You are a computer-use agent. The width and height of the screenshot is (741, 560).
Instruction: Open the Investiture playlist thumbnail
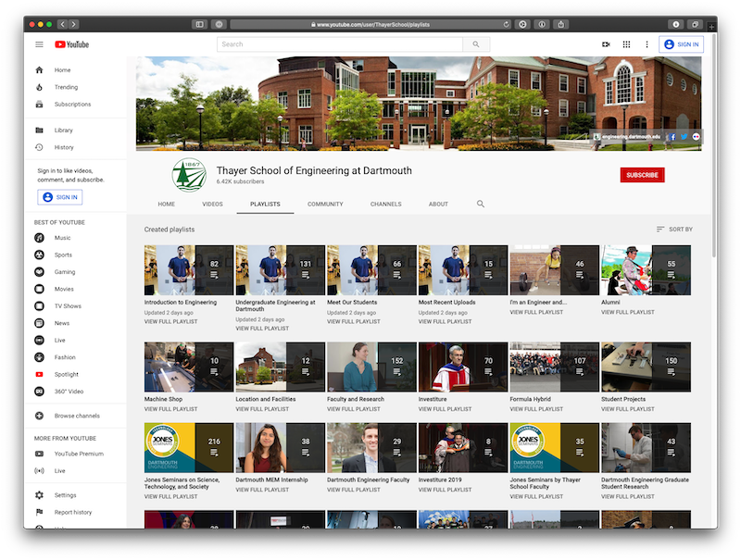pos(462,367)
